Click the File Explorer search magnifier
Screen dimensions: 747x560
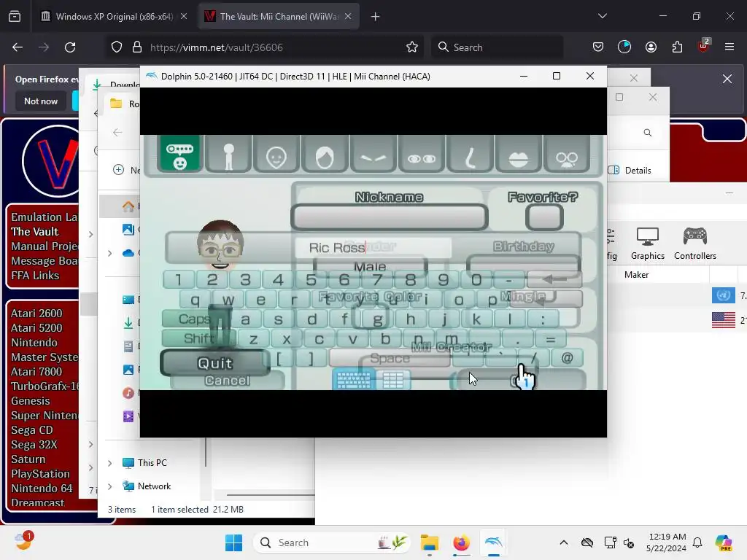[x=648, y=133]
